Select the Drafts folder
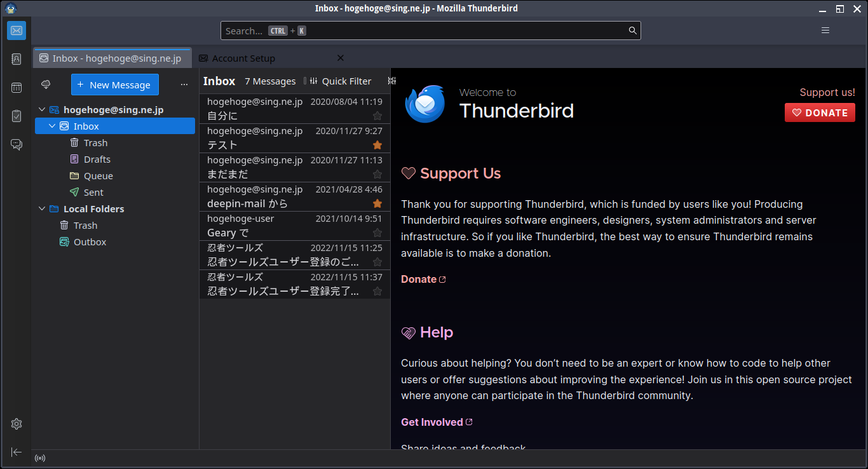The width and height of the screenshot is (868, 469). 115,160
